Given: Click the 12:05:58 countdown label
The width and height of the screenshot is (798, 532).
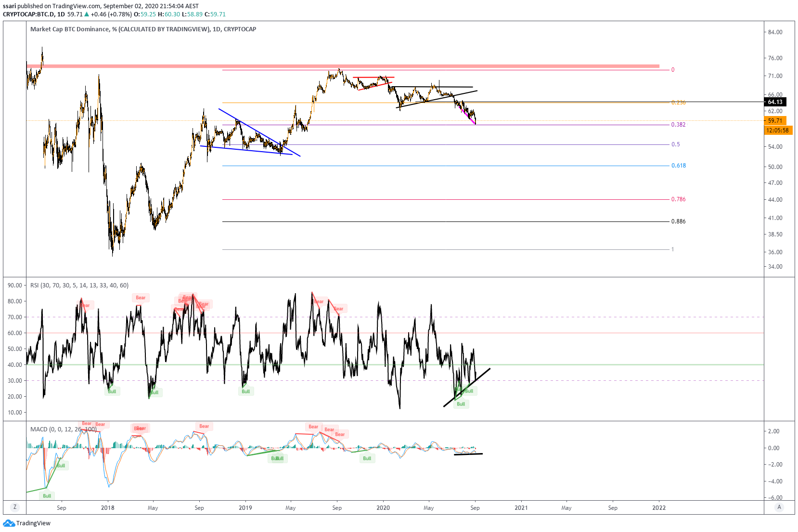Looking at the screenshot, I should [x=778, y=130].
